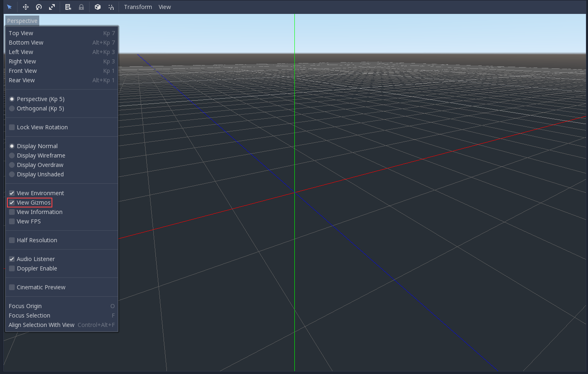Enable the View FPS option

point(29,221)
